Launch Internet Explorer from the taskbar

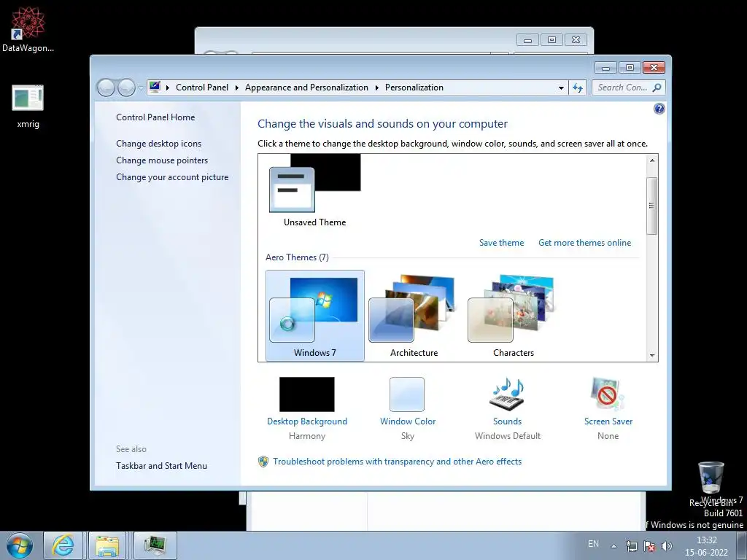click(63, 545)
